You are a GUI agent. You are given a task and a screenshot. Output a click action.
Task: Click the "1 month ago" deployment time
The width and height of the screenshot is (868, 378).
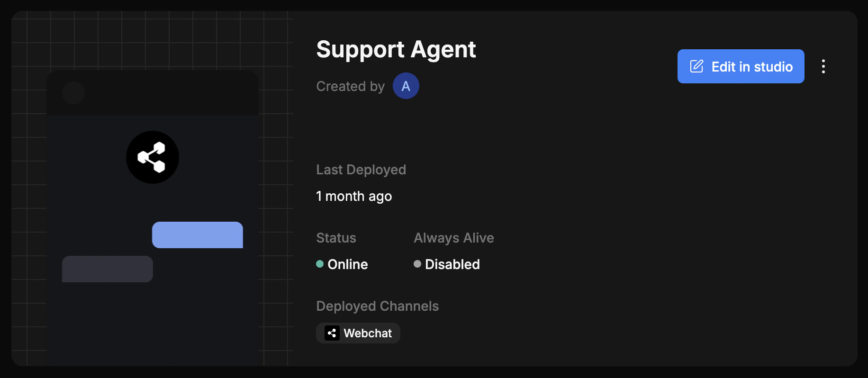point(354,196)
